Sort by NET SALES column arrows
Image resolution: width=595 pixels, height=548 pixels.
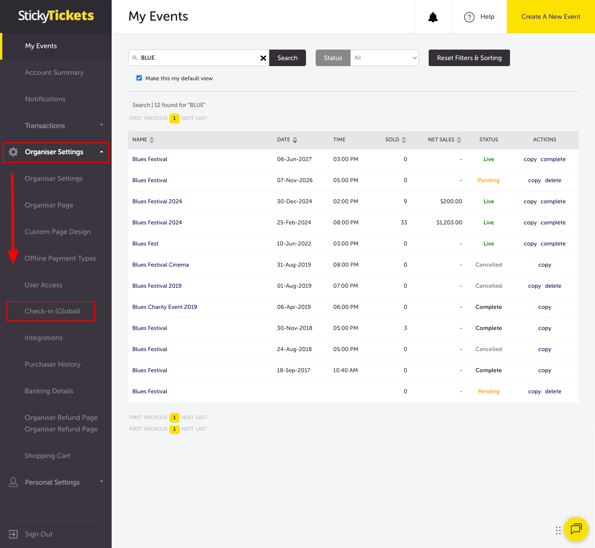459,140
